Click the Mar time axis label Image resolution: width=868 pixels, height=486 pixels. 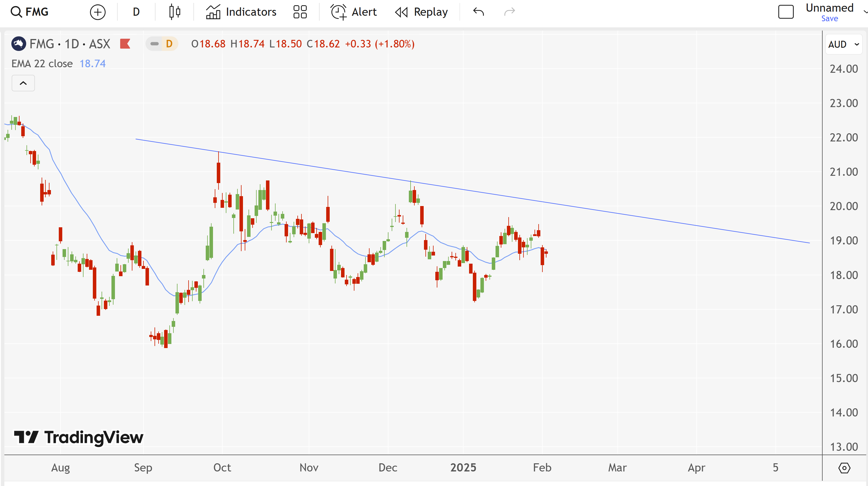point(617,468)
